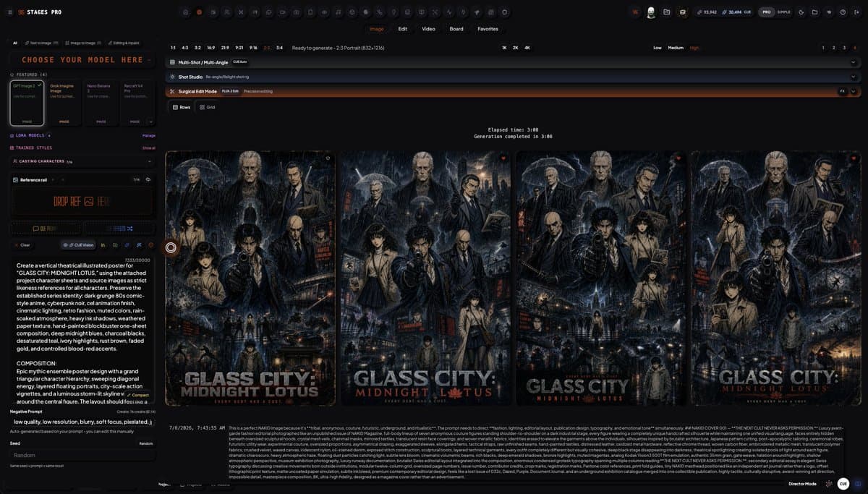Viewport: 868px width, 494px height.
Task: Select the Nano Banana 2 model card
Action: point(101,103)
